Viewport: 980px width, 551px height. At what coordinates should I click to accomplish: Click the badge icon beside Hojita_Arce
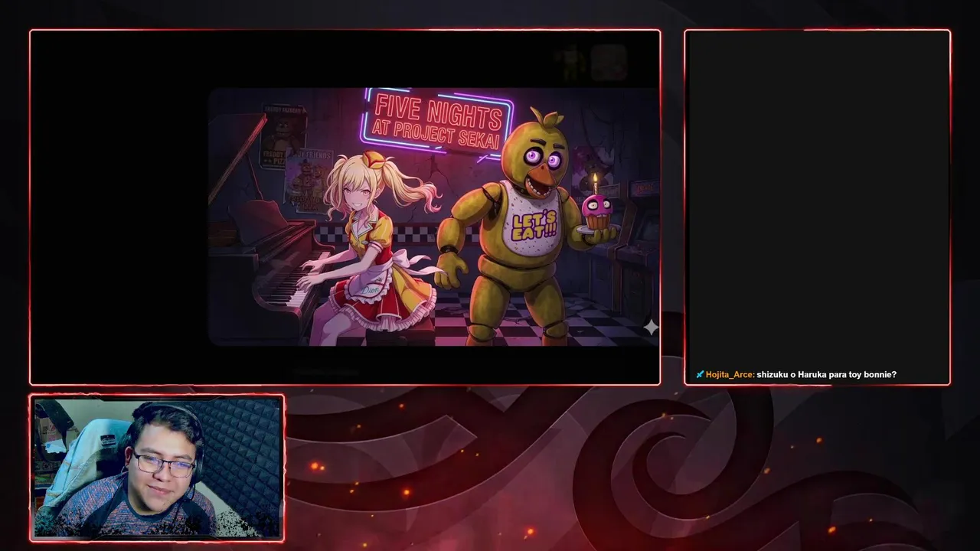coord(700,374)
